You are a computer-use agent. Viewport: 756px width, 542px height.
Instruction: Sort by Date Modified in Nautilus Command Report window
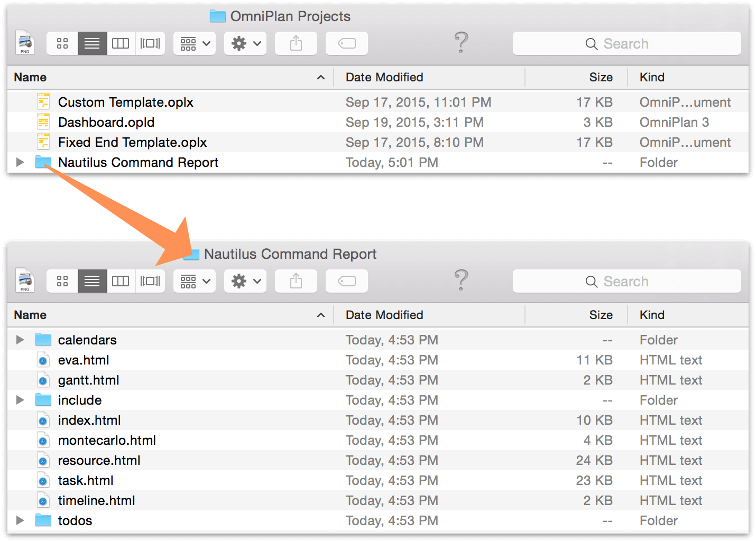tap(429, 315)
